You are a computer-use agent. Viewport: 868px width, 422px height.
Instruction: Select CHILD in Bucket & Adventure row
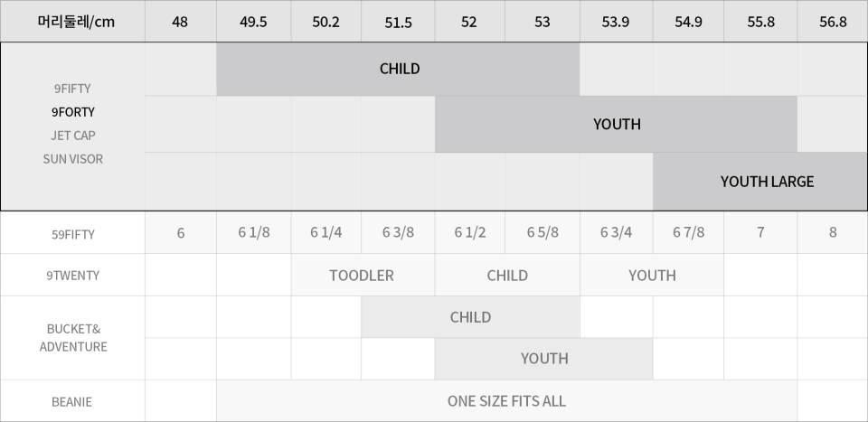470,317
